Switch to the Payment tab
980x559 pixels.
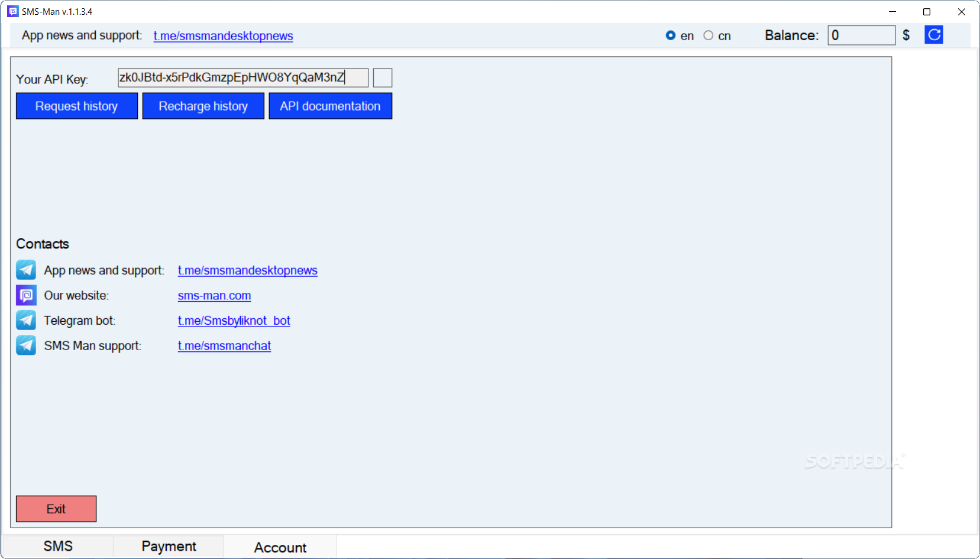[x=169, y=546]
